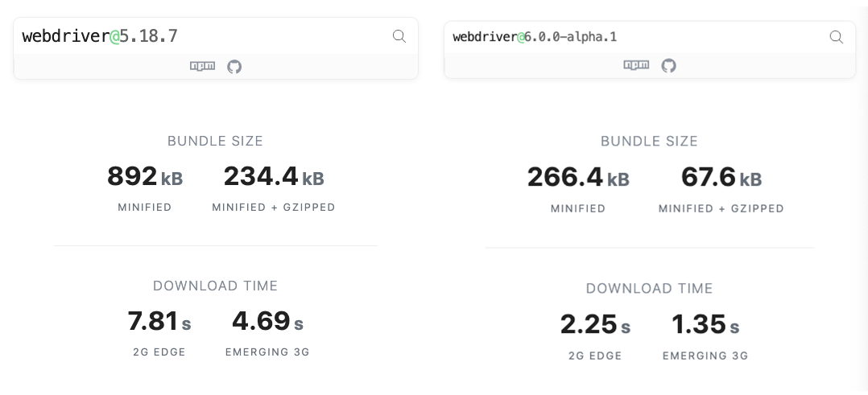The width and height of the screenshot is (868, 395).
Task: Select the 7.81 s 2G Edge time
Action: tap(159, 322)
